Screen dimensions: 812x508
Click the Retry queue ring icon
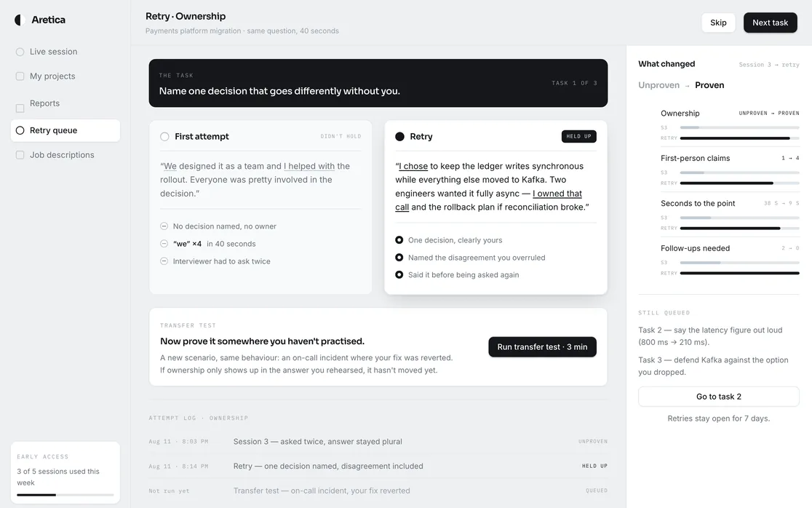point(20,130)
